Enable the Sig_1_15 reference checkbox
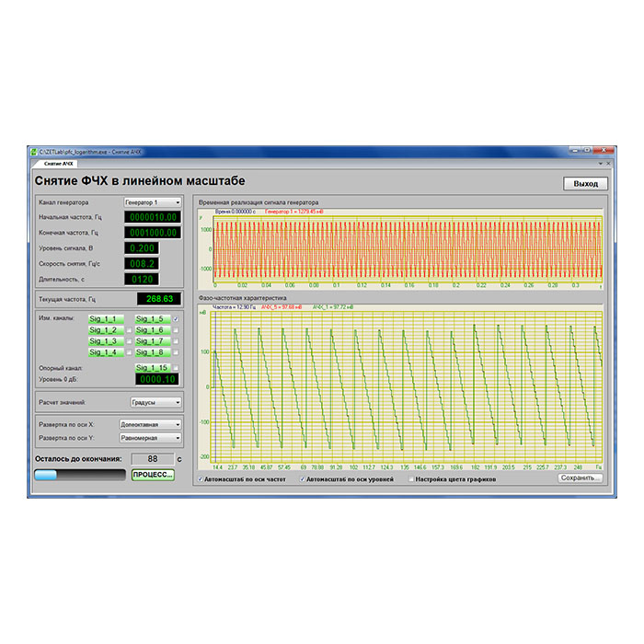 coord(176,368)
